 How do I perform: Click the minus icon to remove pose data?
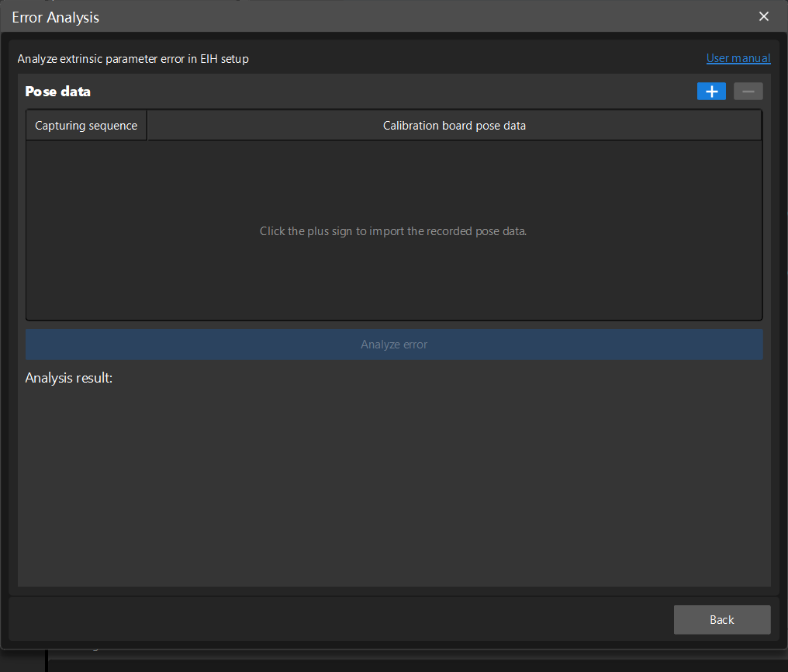coord(747,91)
